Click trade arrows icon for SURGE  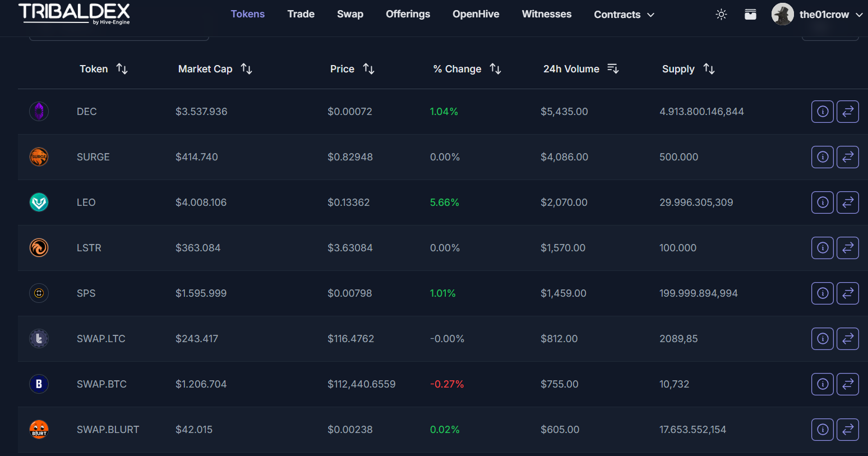[847, 157]
